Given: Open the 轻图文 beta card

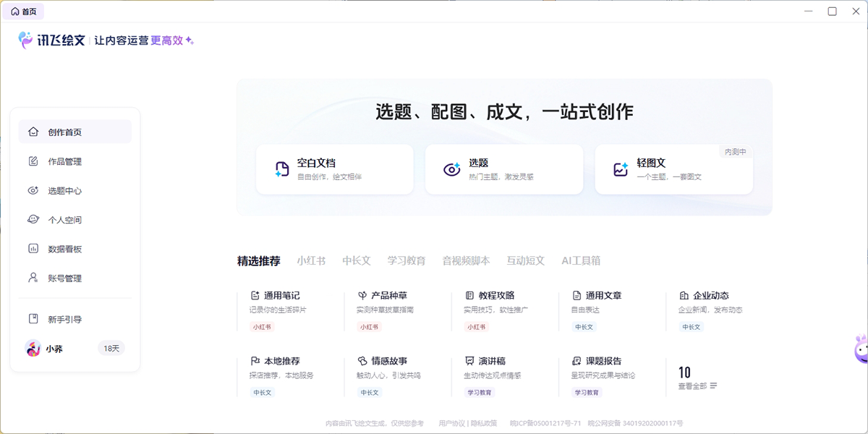Looking at the screenshot, I should pyautogui.click(x=673, y=169).
